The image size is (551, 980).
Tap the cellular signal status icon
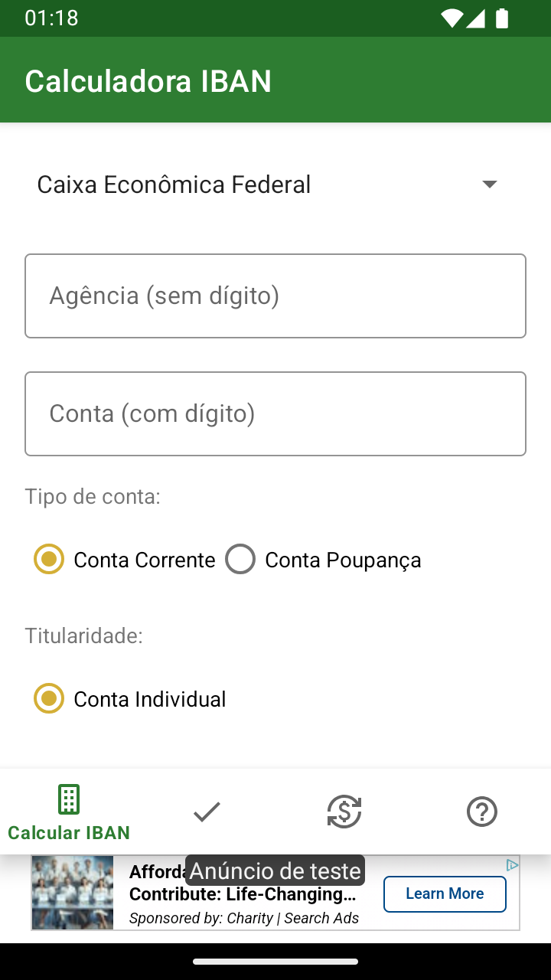coord(476,18)
